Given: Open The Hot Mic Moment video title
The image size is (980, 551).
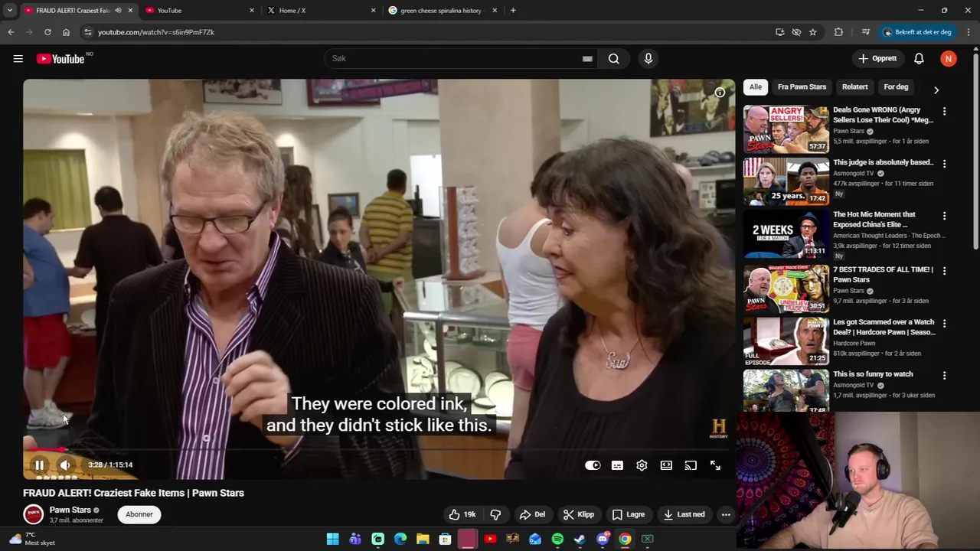Looking at the screenshot, I should (874, 220).
